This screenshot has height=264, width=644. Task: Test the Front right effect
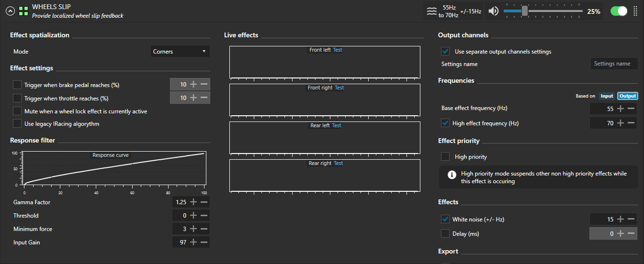pos(339,88)
